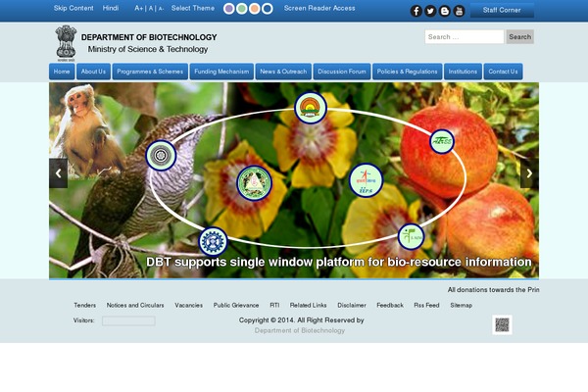Click the green logo circle near pomegranate top
Screen dimensions: 588x392
coord(442,141)
